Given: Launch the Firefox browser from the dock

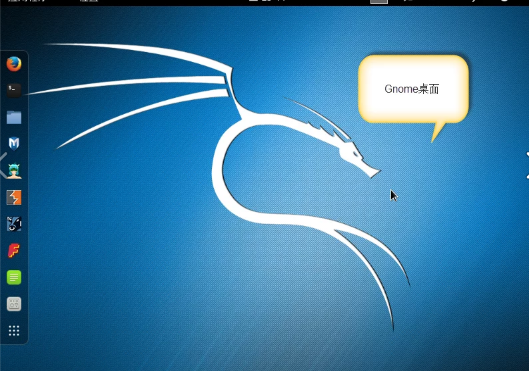Looking at the screenshot, I should coord(14,64).
